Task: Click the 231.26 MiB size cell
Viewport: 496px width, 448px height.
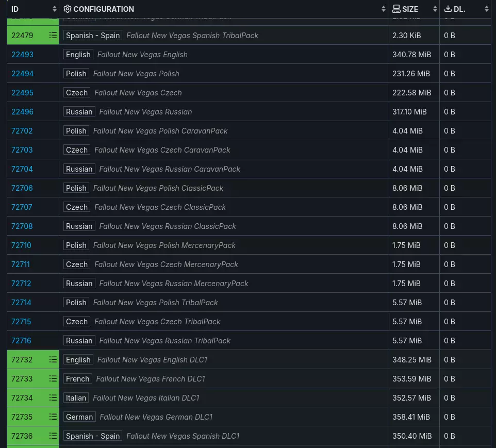Action: tap(414, 73)
